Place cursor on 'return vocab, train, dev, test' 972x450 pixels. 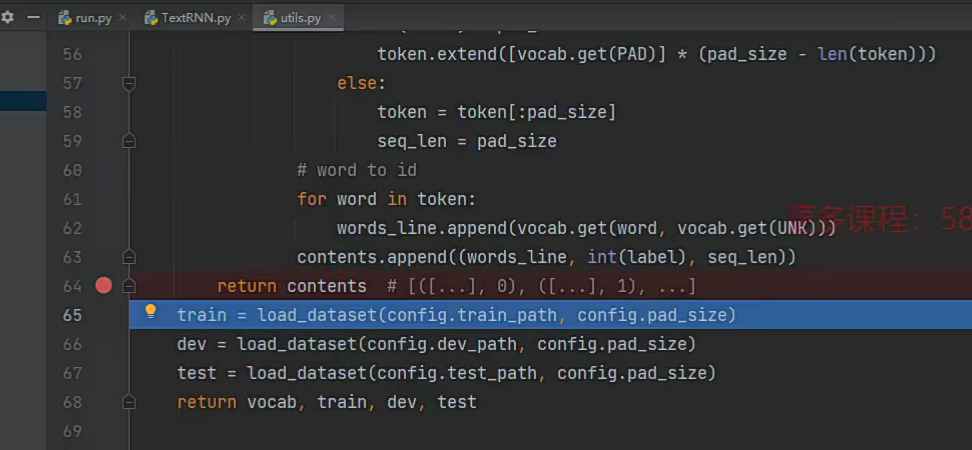[326, 402]
